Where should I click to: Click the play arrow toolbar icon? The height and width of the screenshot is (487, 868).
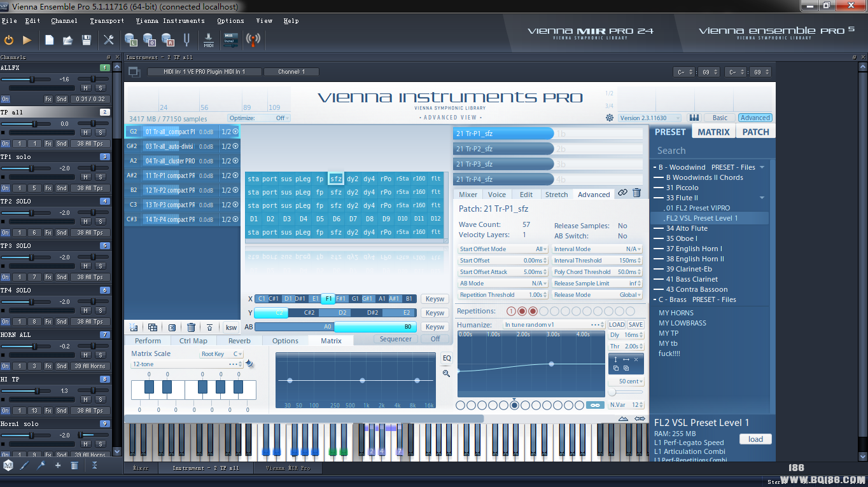coord(27,40)
